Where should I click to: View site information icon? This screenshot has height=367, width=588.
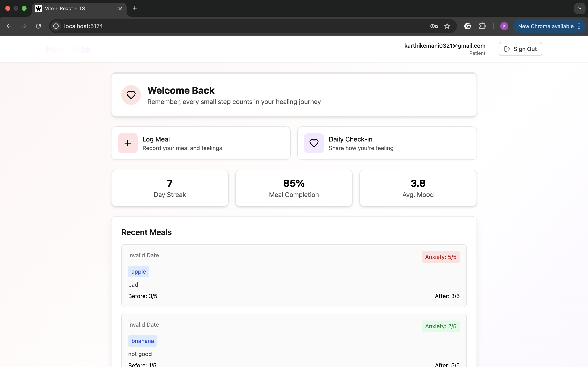(x=56, y=26)
